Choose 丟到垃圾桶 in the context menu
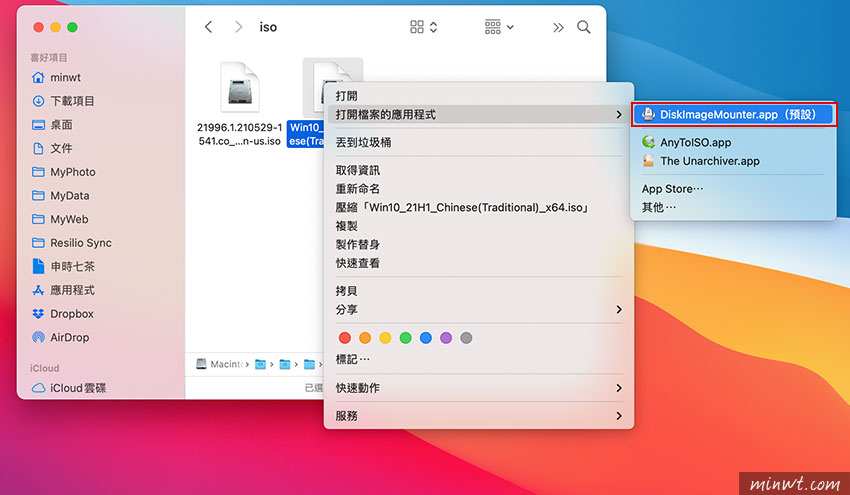Screen dimensions: 850x495 tap(479, 143)
